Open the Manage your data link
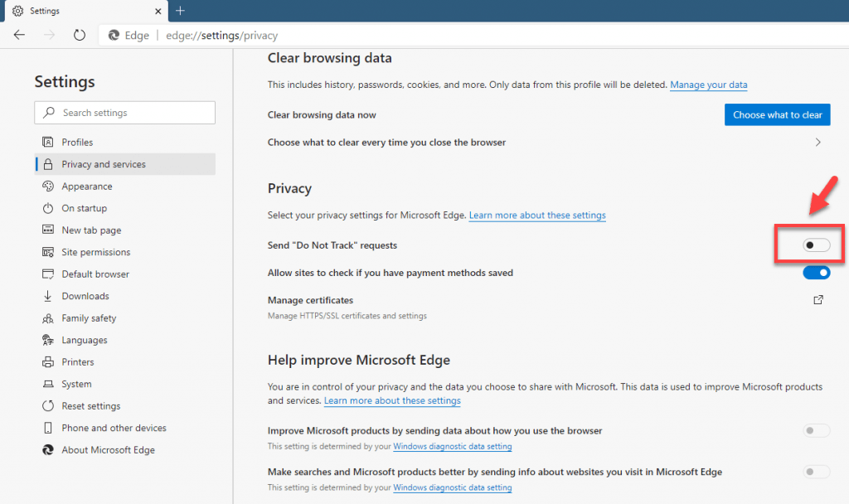 (708, 85)
